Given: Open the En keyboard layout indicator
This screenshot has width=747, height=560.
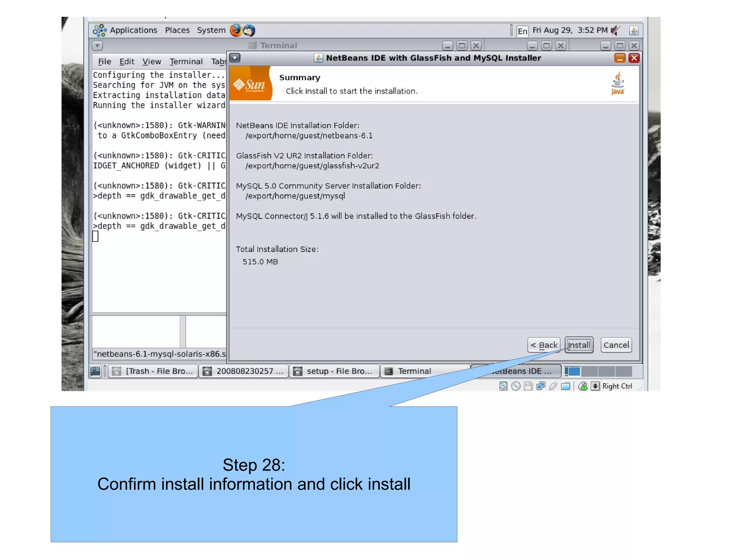Looking at the screenshot, I should coord(522,31).
